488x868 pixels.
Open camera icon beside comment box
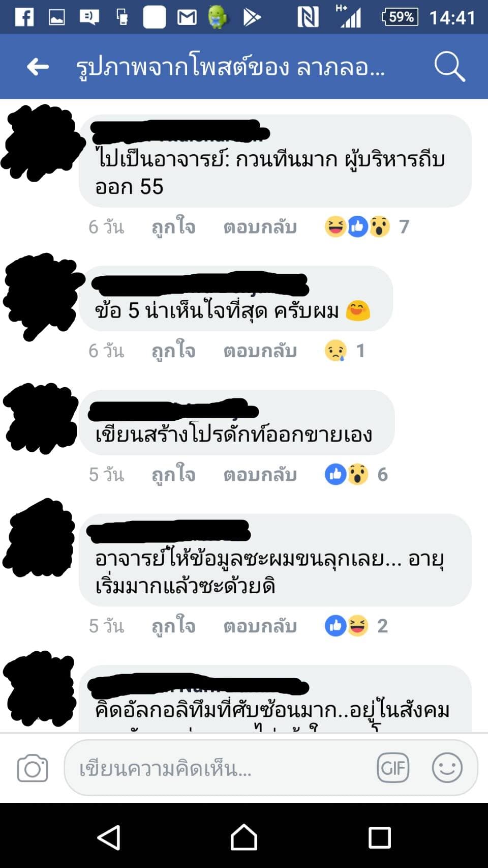[x=33, y=768]
